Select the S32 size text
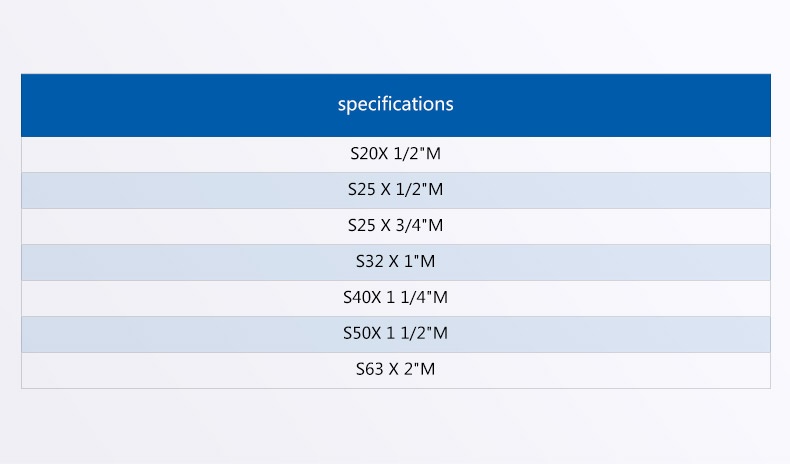The height and width of the screenshot is (464, 790). click(x=369, y=261)
